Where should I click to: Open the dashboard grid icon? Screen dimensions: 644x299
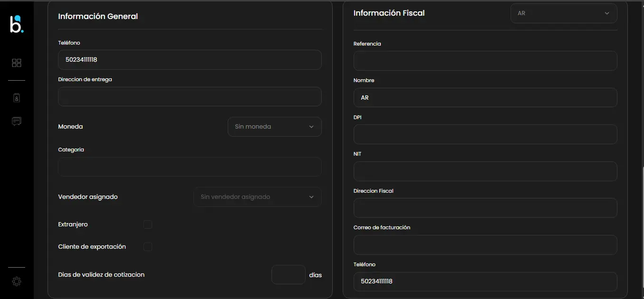point(17,63)
